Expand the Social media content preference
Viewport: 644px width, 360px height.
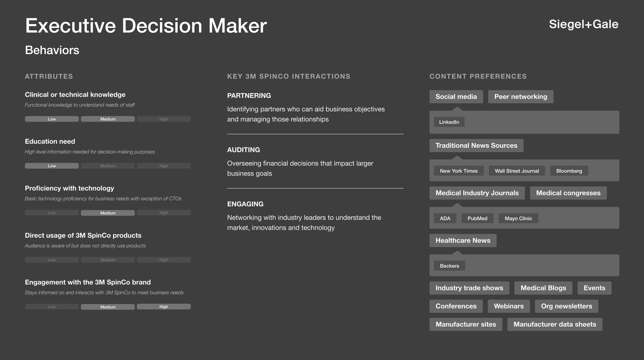click(x=456, y=97)
